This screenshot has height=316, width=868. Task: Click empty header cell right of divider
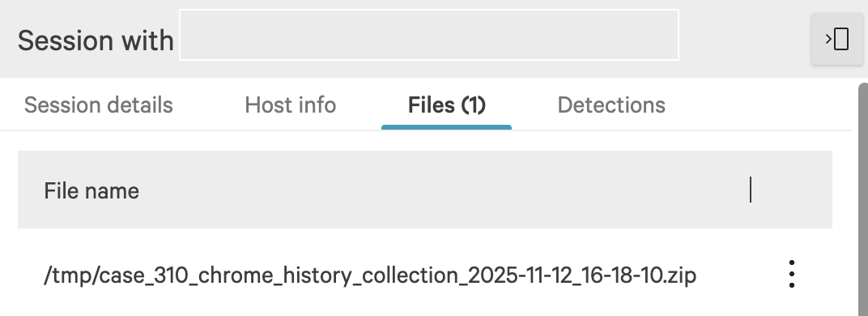(792, 190)
